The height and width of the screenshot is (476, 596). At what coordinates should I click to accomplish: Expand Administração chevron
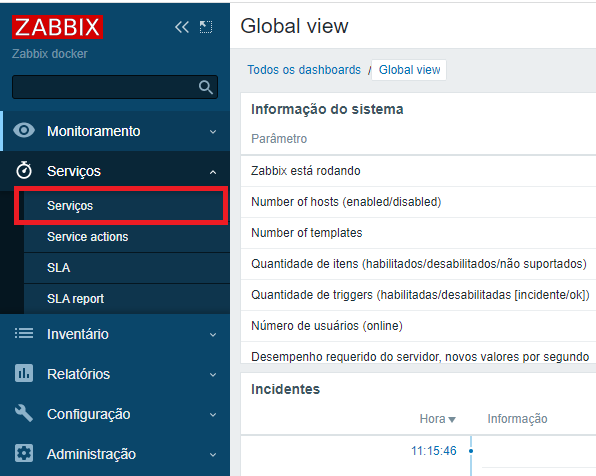pyautogui.click(x=213, y=455)
